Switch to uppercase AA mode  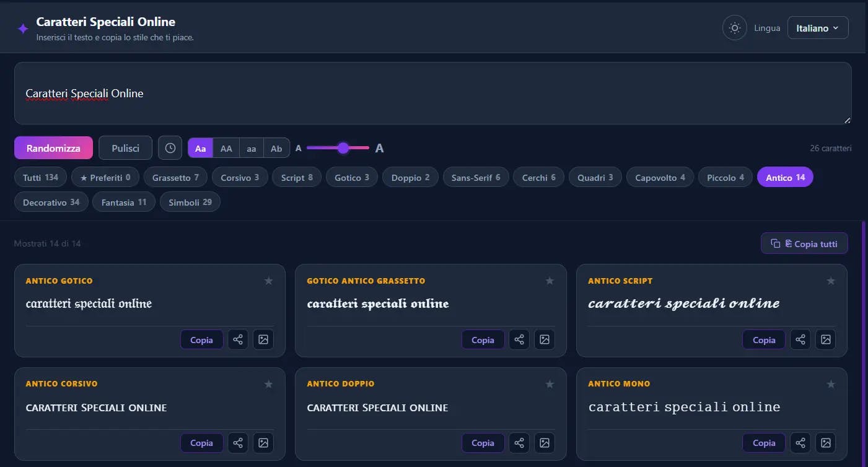click(226, 149)
